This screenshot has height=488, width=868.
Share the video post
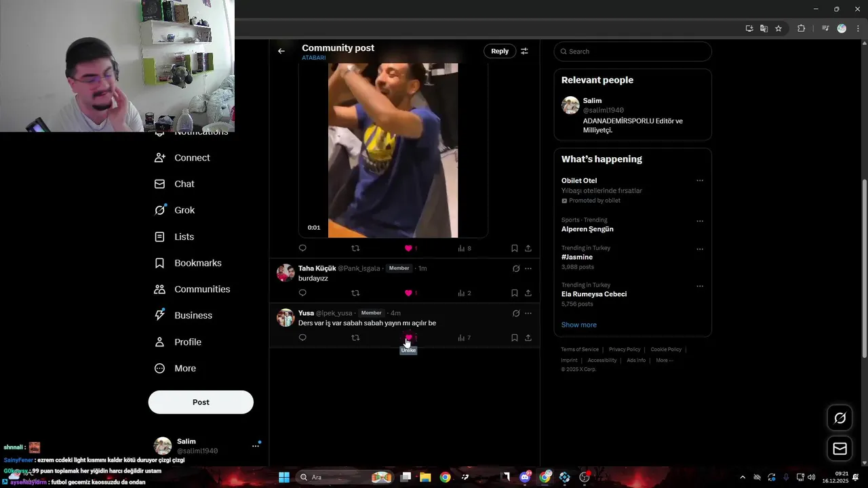click(x=528, y=248)
